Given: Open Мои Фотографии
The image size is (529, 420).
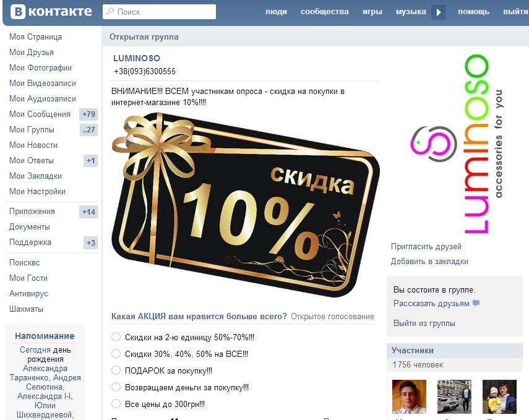Looking at the screenshot, I should pyautogui.click(x=40, y=68).
